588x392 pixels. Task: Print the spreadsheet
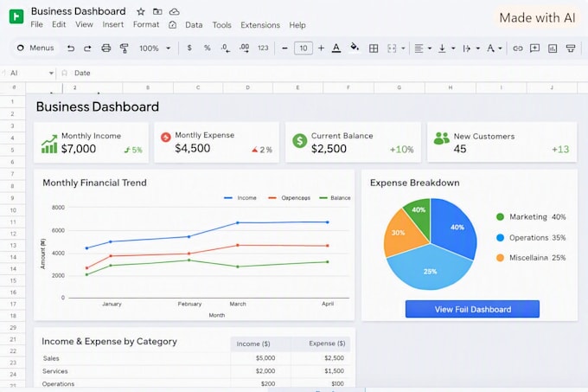[x=106, y=48]
